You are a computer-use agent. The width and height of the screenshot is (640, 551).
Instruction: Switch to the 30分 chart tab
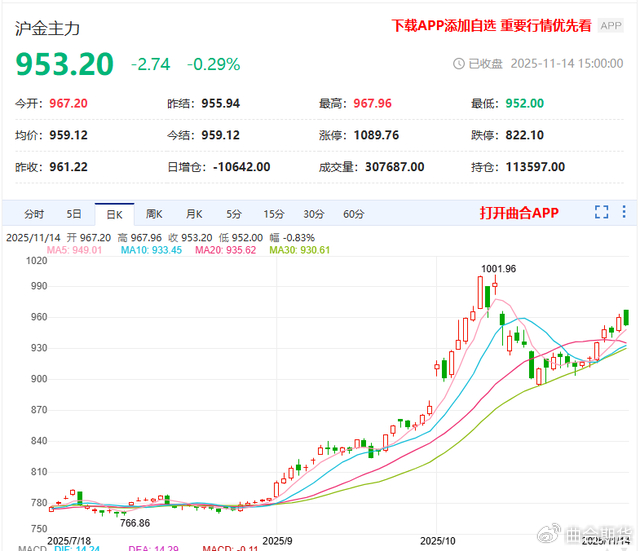313,214
